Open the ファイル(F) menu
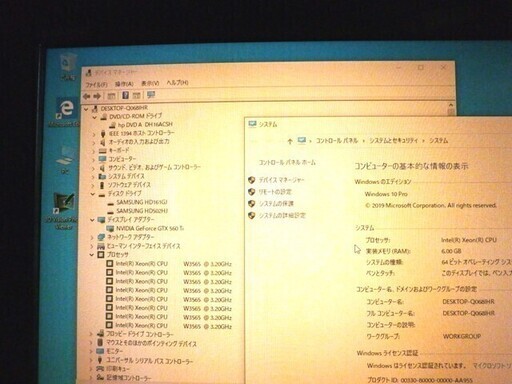The width and height of the screenshot is (512, 384). coord(96,84)
